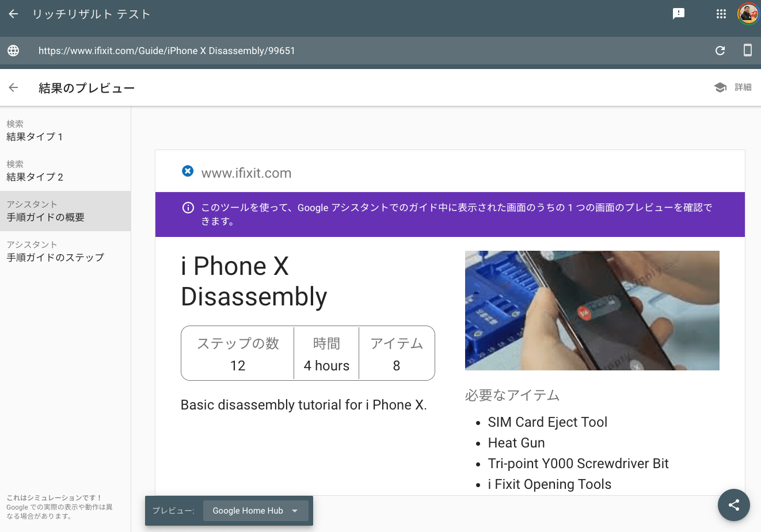
Task: Open the Google Home Hub preview dropdown
Action: [256, 511]
